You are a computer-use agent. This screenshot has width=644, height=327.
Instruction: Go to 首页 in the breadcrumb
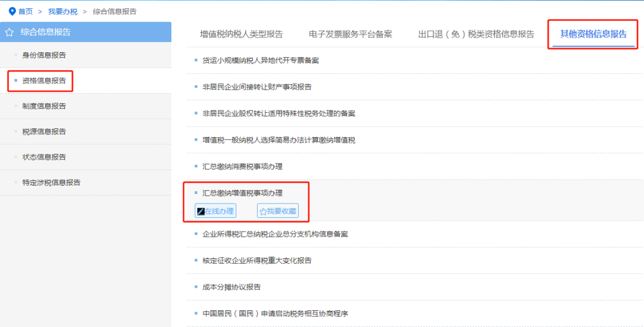(x=26, y=11)
